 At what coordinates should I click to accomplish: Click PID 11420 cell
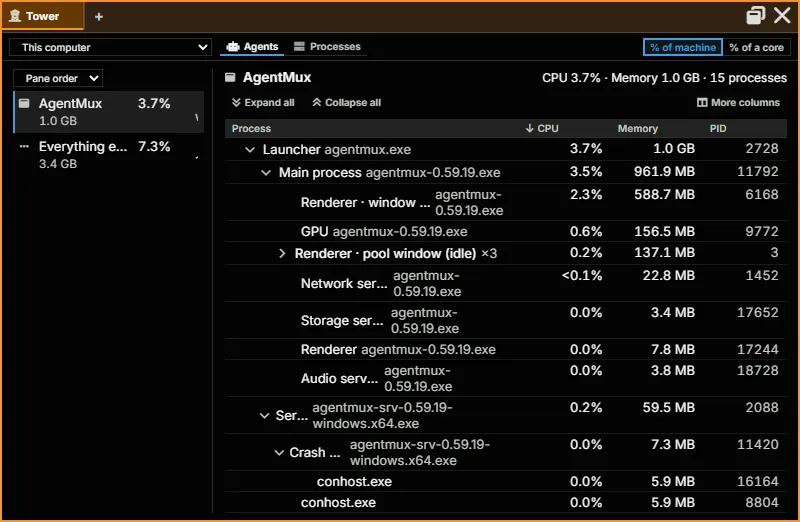758,444
